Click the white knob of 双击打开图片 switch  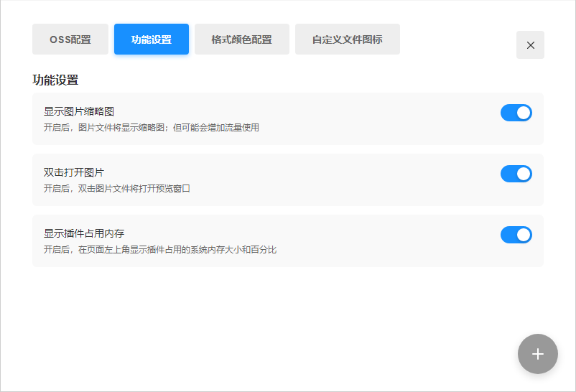[x=524, y=174]
